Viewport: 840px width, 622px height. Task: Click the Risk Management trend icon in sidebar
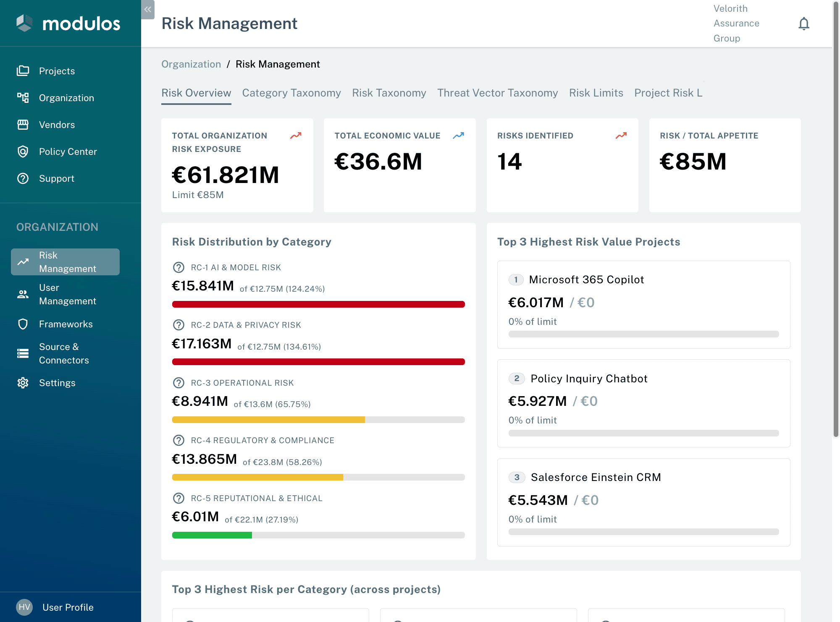[x=23, y=262]
